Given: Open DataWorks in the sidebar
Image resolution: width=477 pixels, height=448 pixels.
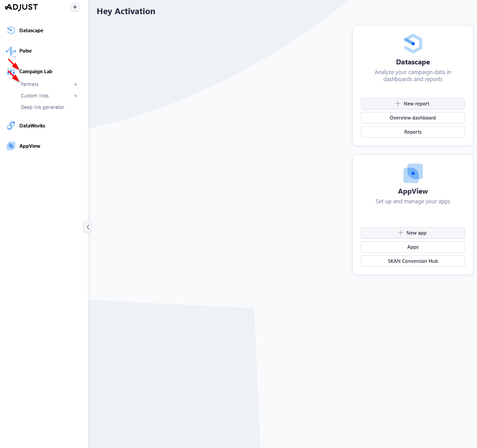Looking at the screenshot, I should tap(32, 126).
